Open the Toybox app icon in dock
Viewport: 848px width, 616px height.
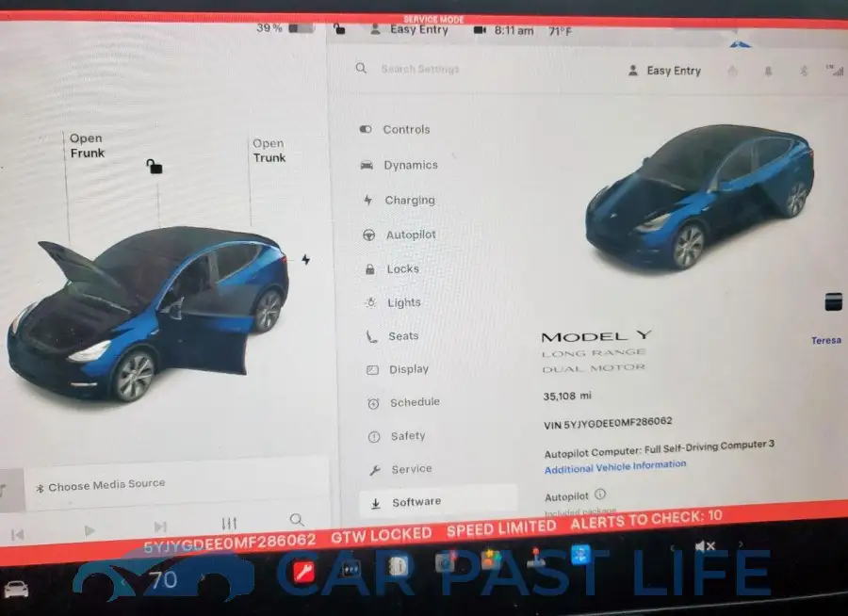coord(491,559)
